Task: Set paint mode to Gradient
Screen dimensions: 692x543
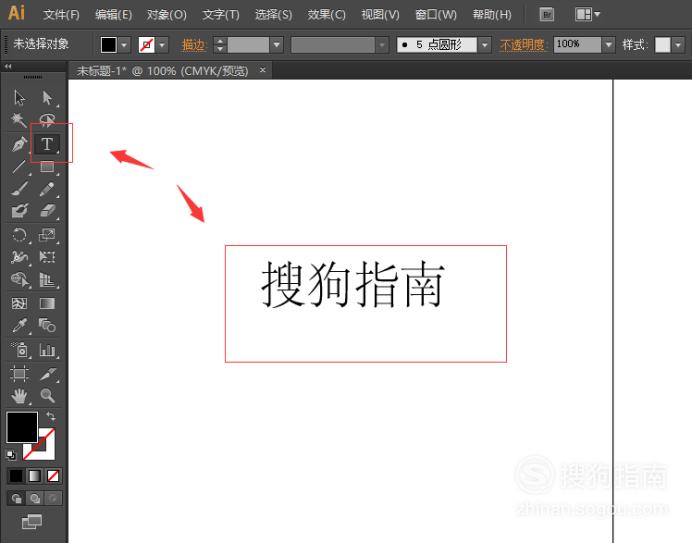Action: pyautogui.click(x=34, y=476)
